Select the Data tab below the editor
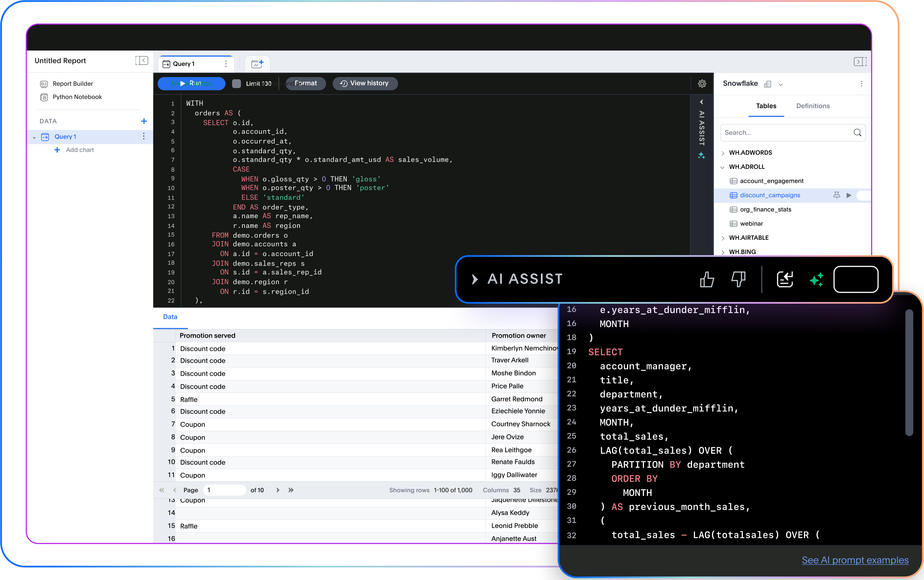 (x=170, y=317)
